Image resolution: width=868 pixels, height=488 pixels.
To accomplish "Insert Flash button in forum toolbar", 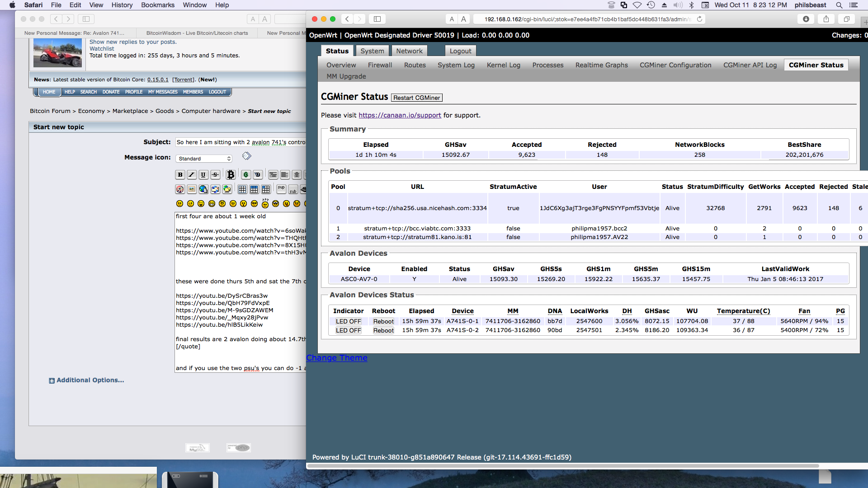I will pyautogui.click(x=180, y=189).
